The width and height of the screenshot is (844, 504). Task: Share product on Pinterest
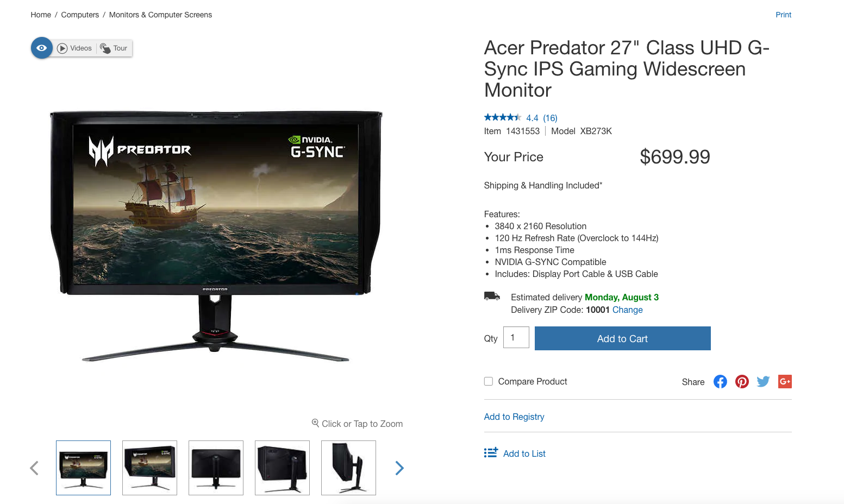[742, 382]
